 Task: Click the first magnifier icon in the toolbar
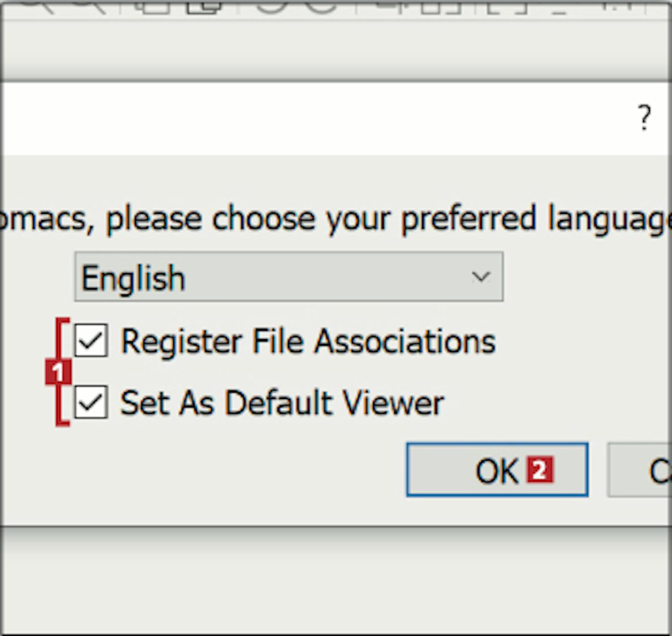pyautogui.click(x=38, y=4)
